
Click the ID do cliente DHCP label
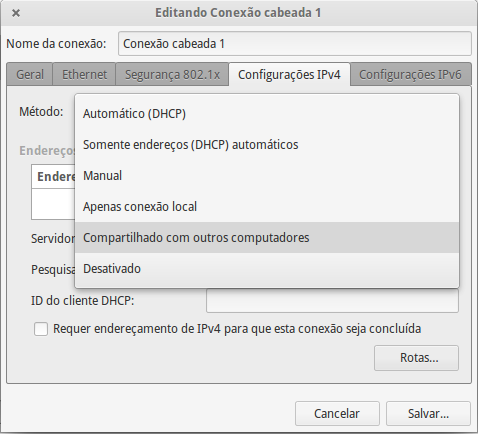click(x=82, y=301)
